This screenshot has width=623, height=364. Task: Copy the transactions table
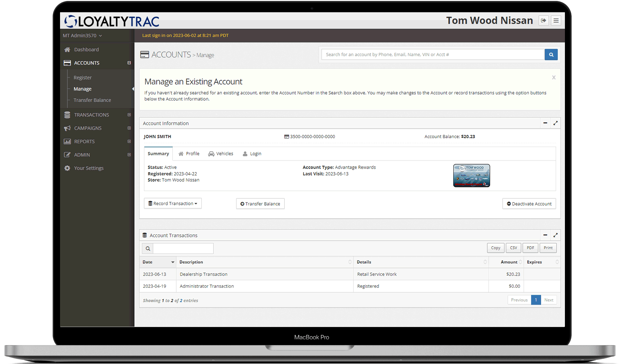click(x=495, y=248)
